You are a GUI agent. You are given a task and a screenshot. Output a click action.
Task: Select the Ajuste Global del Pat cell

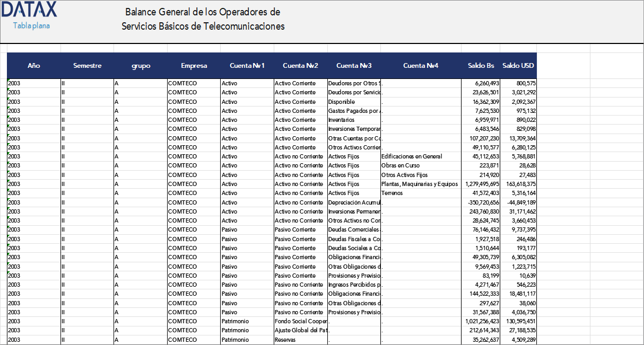(x=300, y=330)
